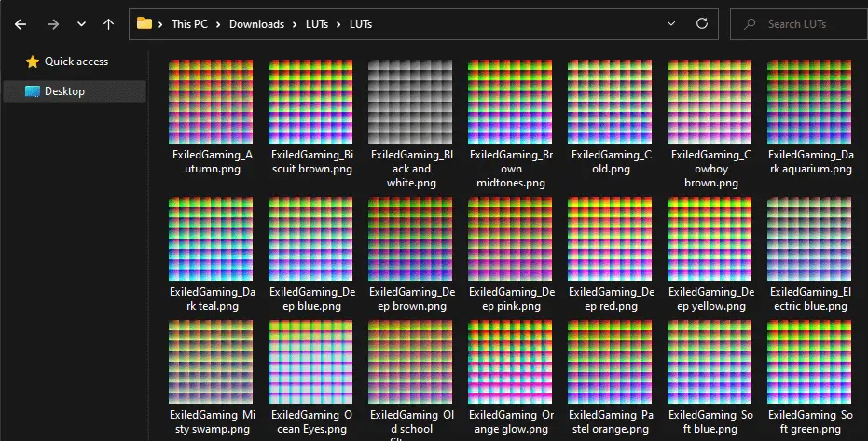Click the ExiledGaming_Cold.png file name
Image resolution: width=868 pixels, height=441 pixels.
[612, 161]
